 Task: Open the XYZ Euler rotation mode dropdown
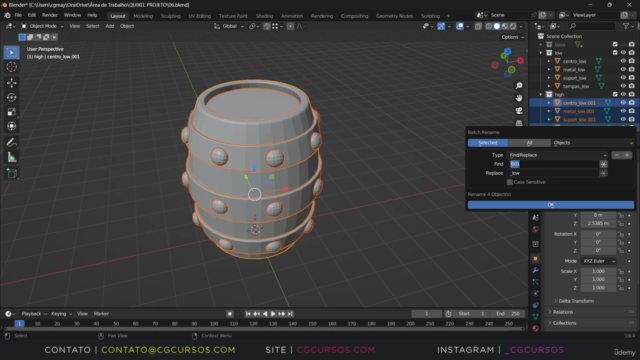[x=598, y=261]
